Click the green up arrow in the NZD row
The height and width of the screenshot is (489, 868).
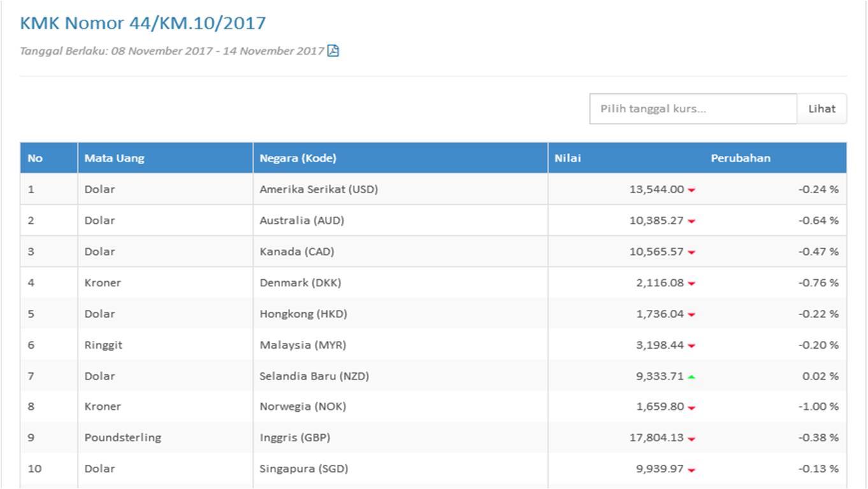tap(691, 377)
